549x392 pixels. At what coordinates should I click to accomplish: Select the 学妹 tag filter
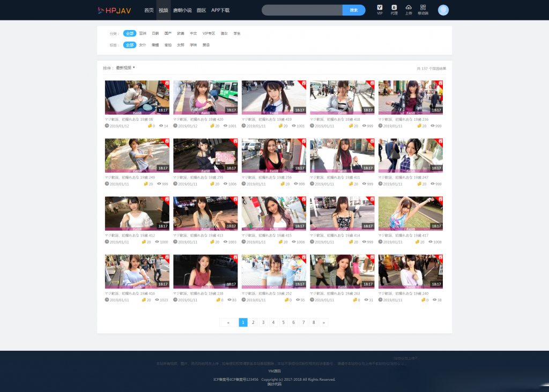[x=193, y=45]
